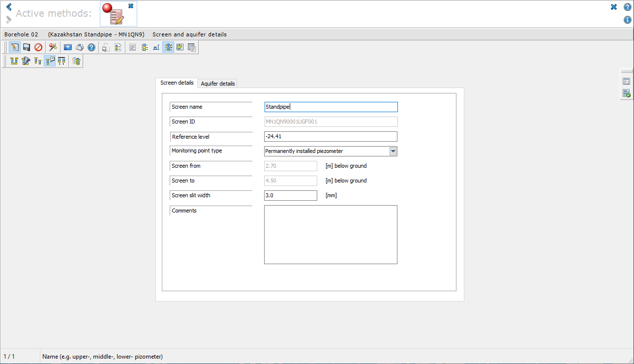Click the grid table with document icon

[x=192, y=47]
